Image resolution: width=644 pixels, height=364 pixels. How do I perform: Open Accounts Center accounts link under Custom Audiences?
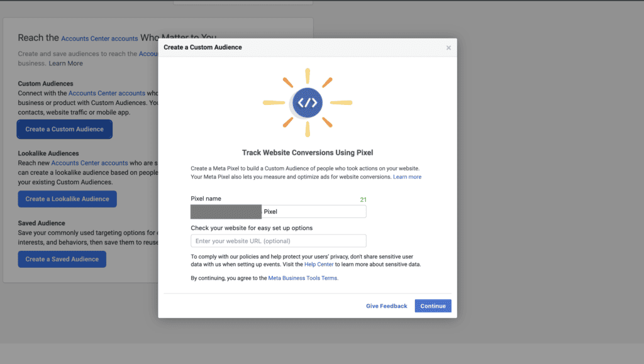[107, 93]
